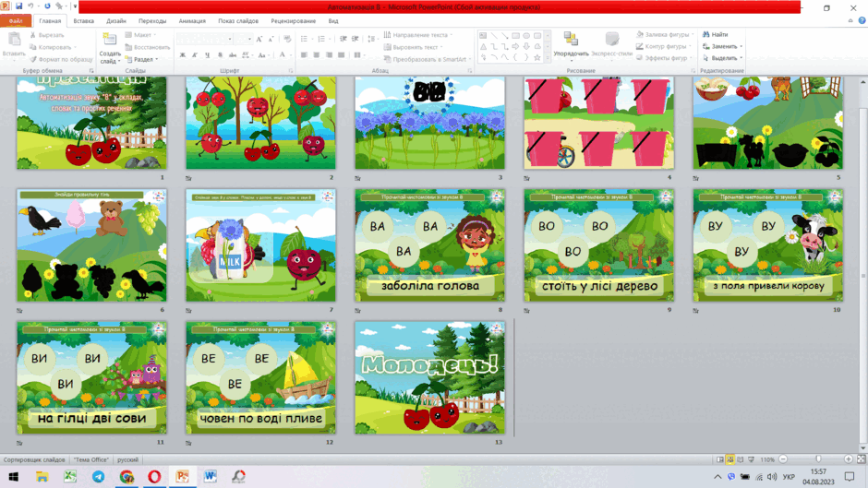Toggle the active slide sorter view button
The width and height of the screenshot is (868, 488).
click(730, 459)
